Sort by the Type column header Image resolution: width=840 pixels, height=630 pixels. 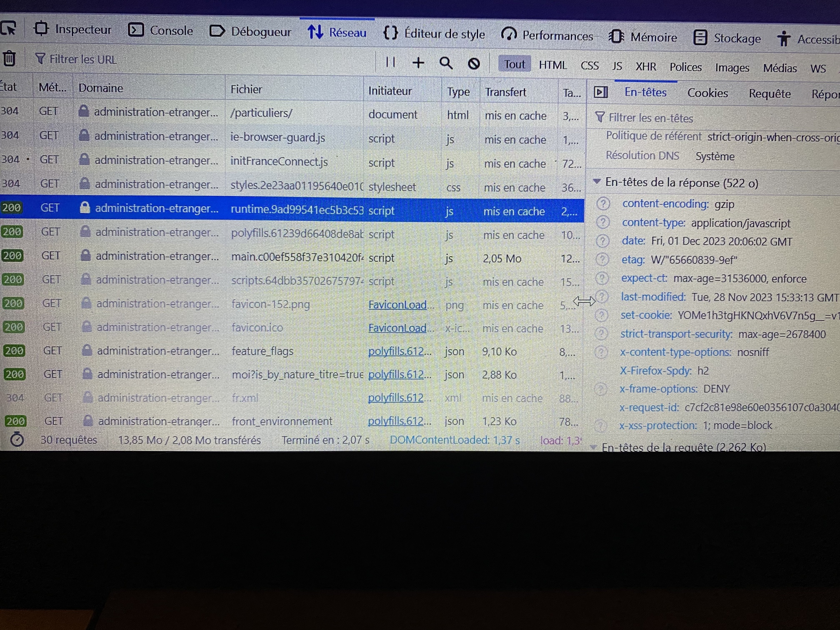tap(460, 92)
